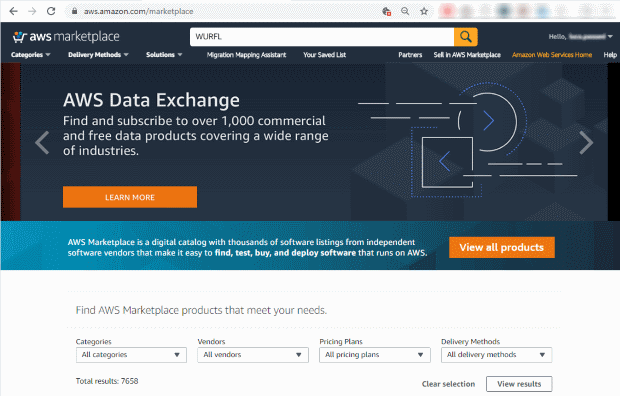Go to Amazon Web Services Home
Screen dimensions: 620x396
tap(552, 55)
